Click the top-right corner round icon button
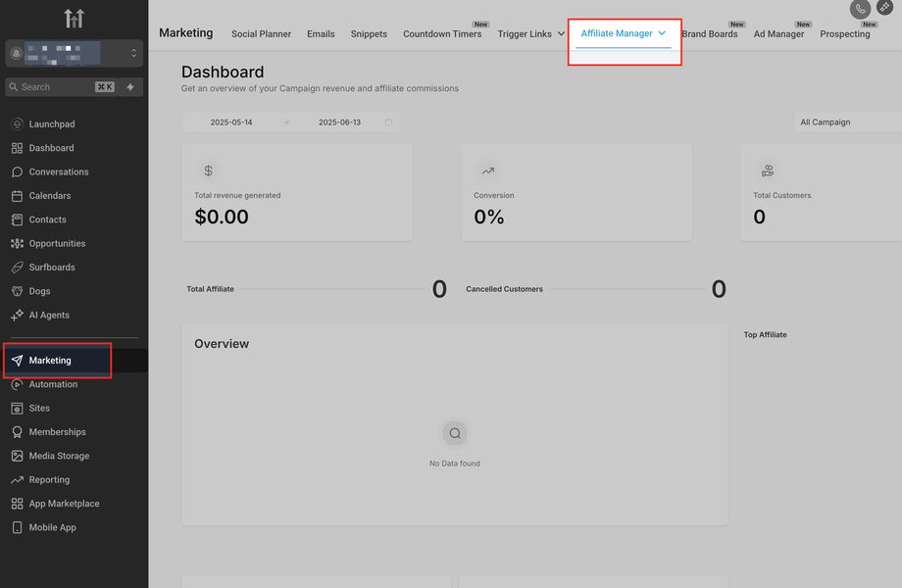902x588 pixels. click(x=884, y=7)
